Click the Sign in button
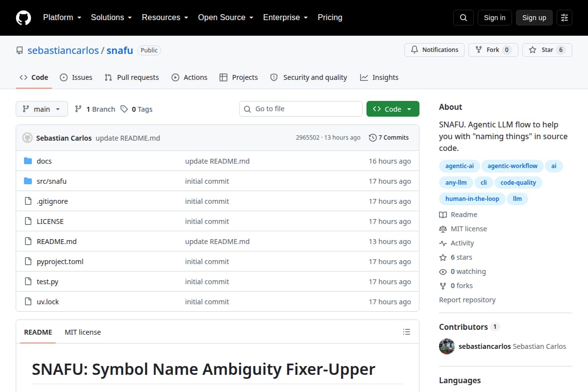588x392 pixels. (494, 18)
